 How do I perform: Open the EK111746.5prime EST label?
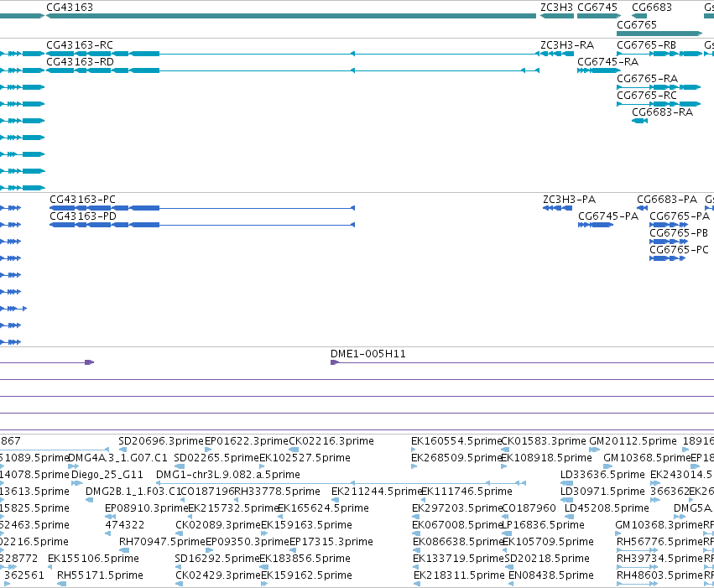coord(467,492)
